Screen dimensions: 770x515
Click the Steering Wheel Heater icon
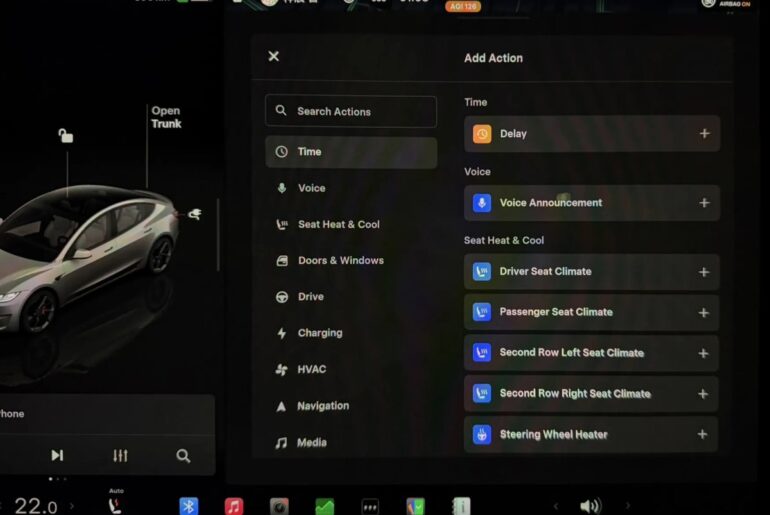(x=482, y=434)
